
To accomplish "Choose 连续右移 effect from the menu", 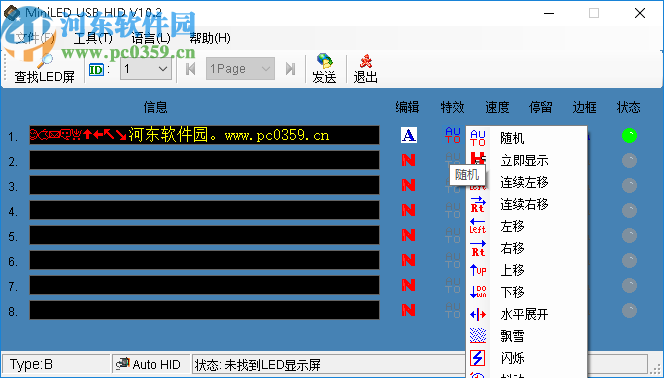I will pos(526,204).
